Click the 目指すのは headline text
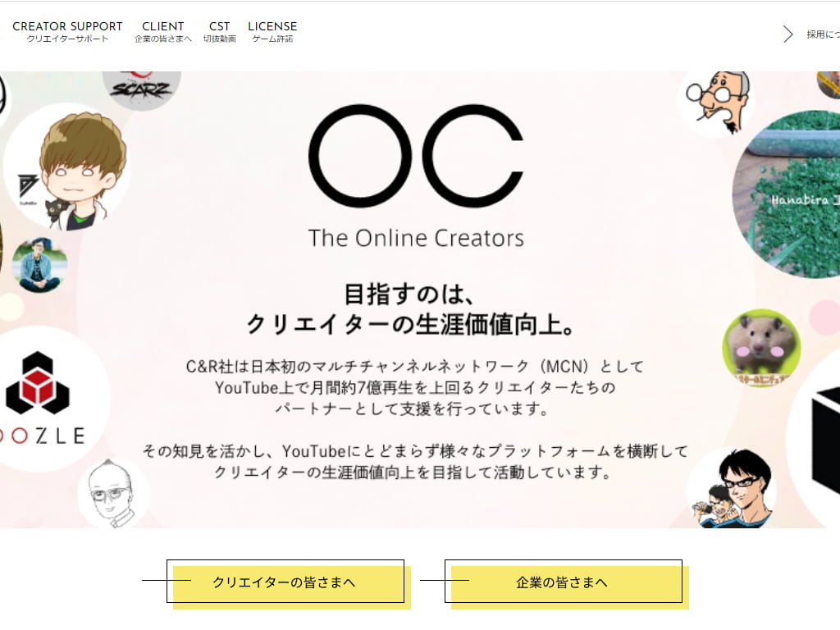 (x=409, y=294)
